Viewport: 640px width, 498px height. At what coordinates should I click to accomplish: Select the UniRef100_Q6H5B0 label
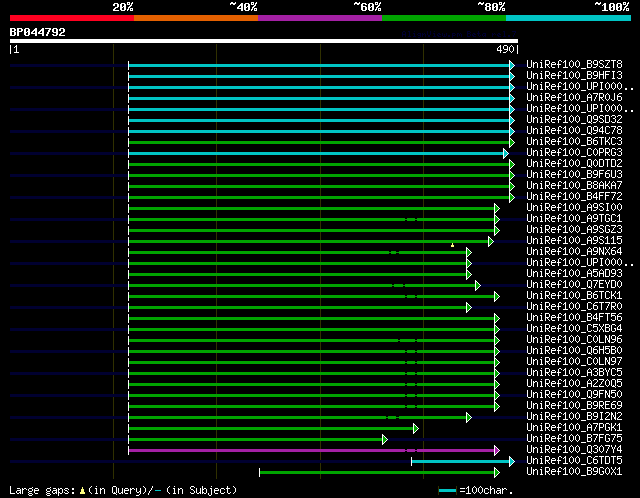[574, 351]
